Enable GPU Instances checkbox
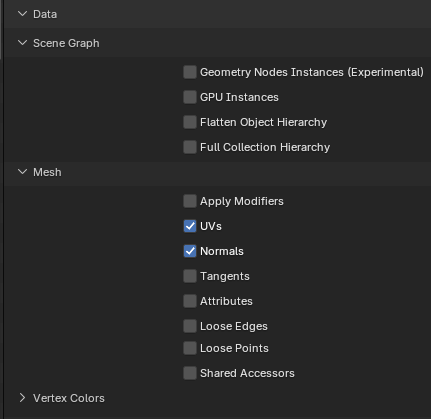Image resolution: width=431 pixels, height=419 pixels. tap(190, 97)
